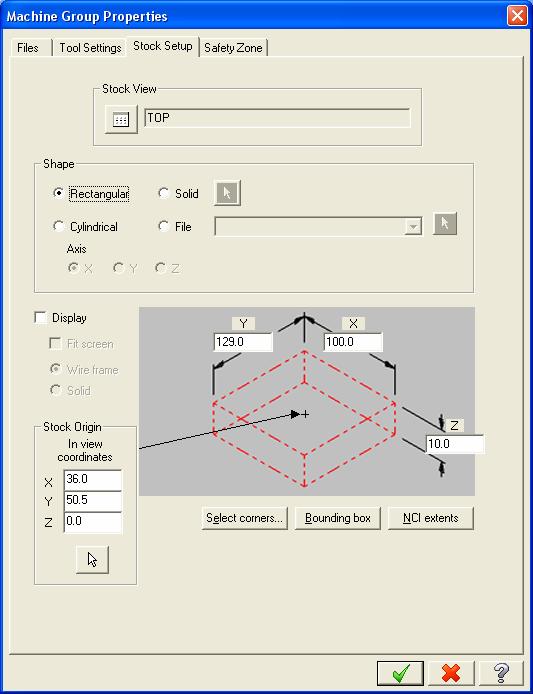Select the Y axis radio button

coord(118,268)
